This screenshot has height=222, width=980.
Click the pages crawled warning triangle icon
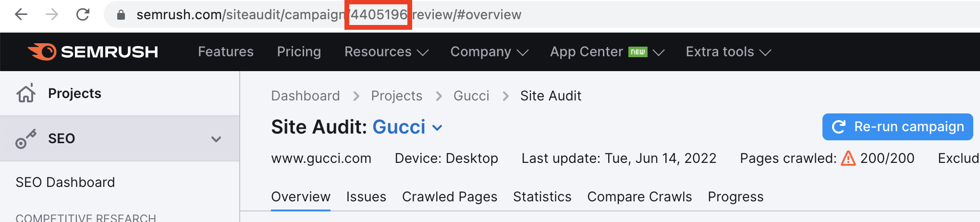pos(848,158)
